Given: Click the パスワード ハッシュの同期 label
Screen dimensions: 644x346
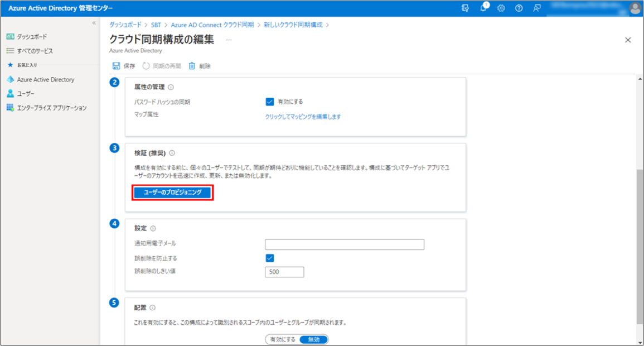Looking at the screenshot, I should pyautogui.click(x=162, y=102).
